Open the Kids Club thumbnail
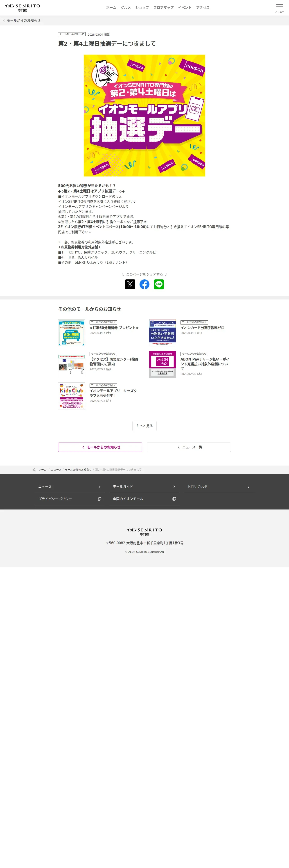 (72, 396)
